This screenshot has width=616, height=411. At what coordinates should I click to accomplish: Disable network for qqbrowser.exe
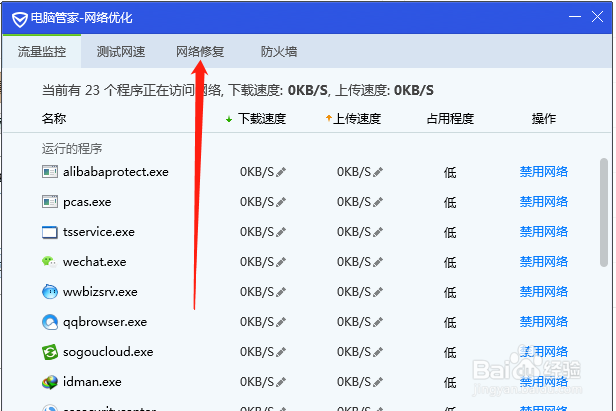544,322
